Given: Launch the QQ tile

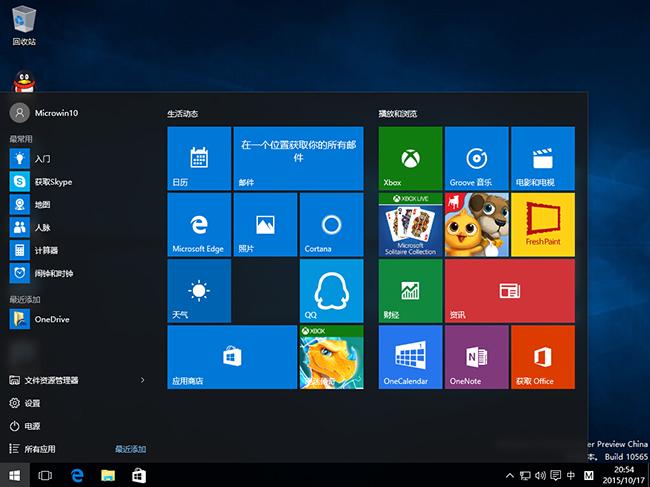Looking at the screenshot, I should point(332,291).
